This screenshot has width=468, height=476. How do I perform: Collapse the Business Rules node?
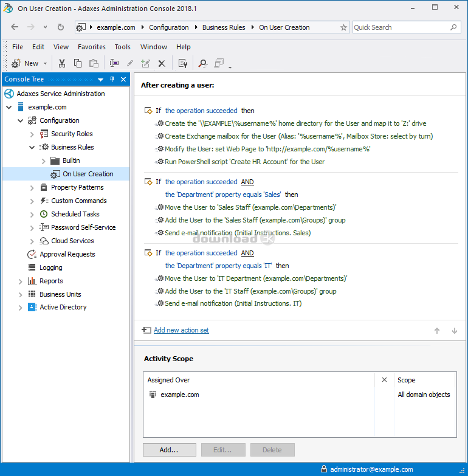32,147
